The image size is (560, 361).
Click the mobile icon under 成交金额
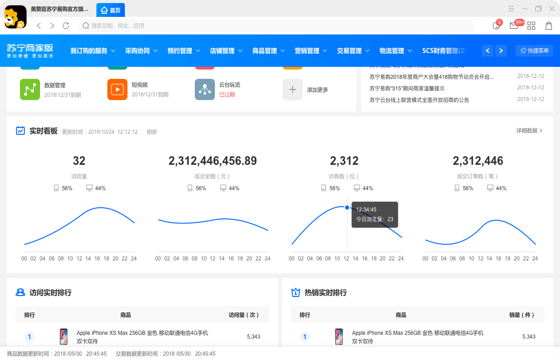tap(190, 188)
